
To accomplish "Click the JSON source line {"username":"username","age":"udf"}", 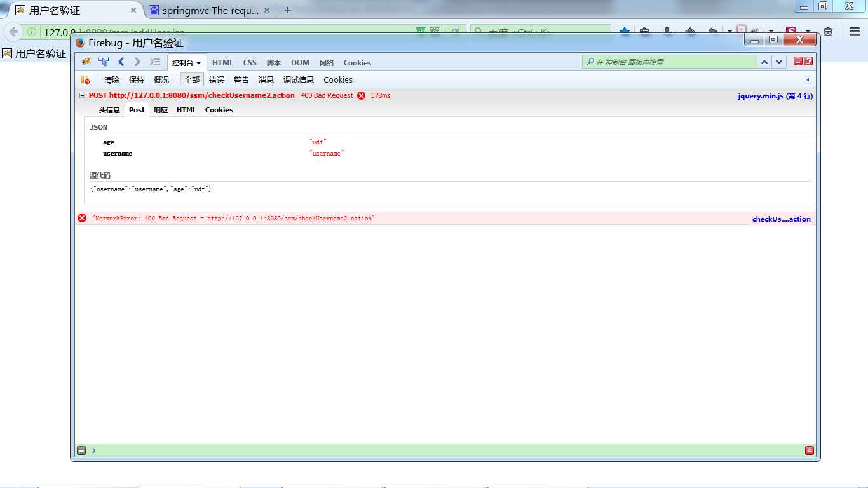I will point(151,189).
